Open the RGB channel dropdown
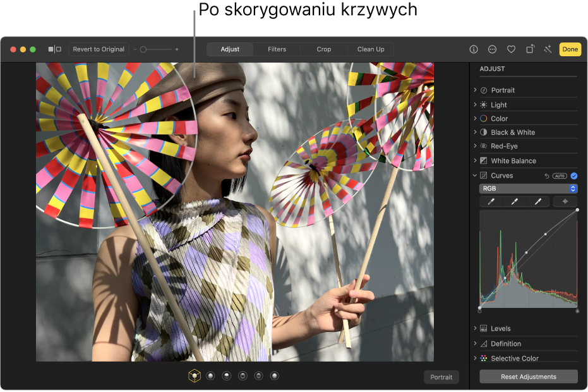Viewport: 588px width, 392px height. (x=528, y=188)
